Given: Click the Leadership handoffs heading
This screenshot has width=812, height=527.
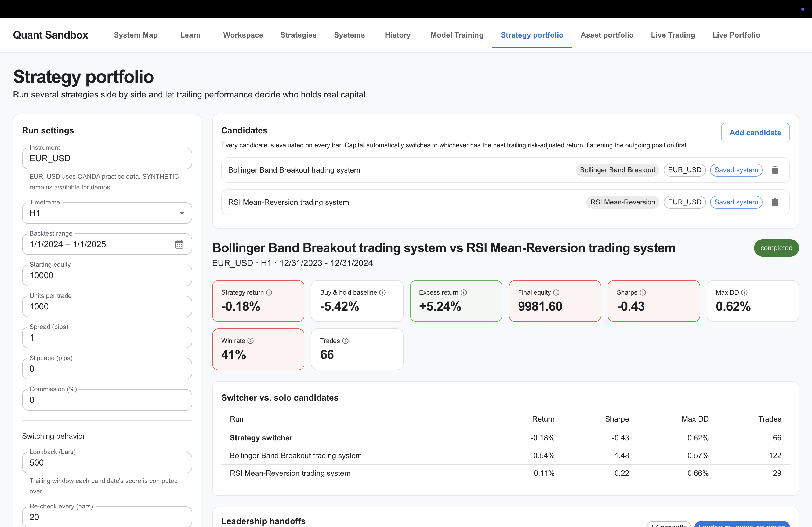Looking at the screenshot, I should tap(263, 521).
